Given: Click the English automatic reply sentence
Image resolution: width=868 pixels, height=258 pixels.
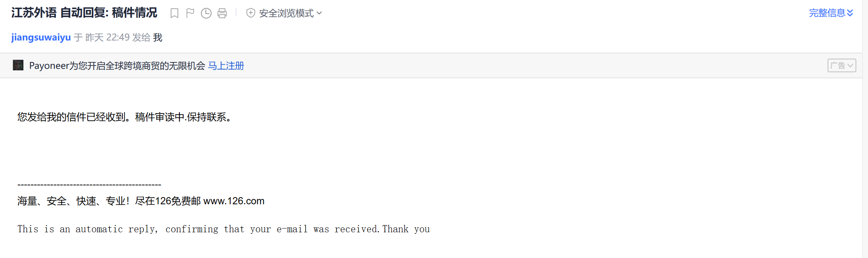Looking at the screenshot, I should tap(224, 229).
